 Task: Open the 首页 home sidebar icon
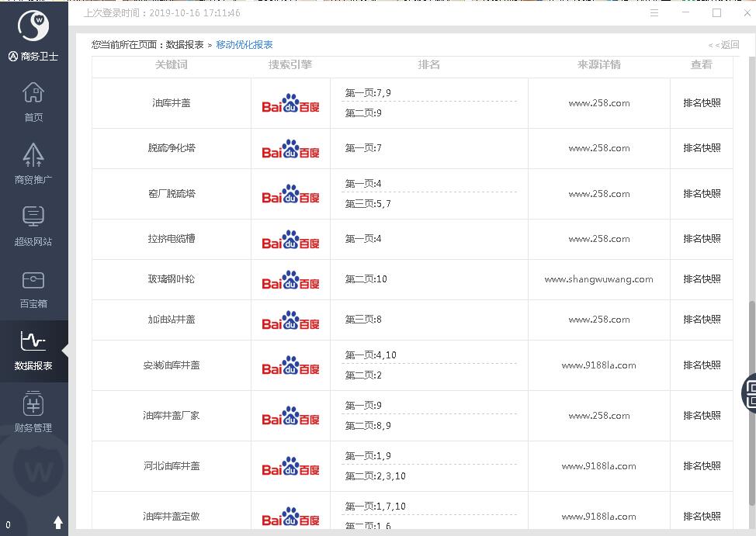33,102
